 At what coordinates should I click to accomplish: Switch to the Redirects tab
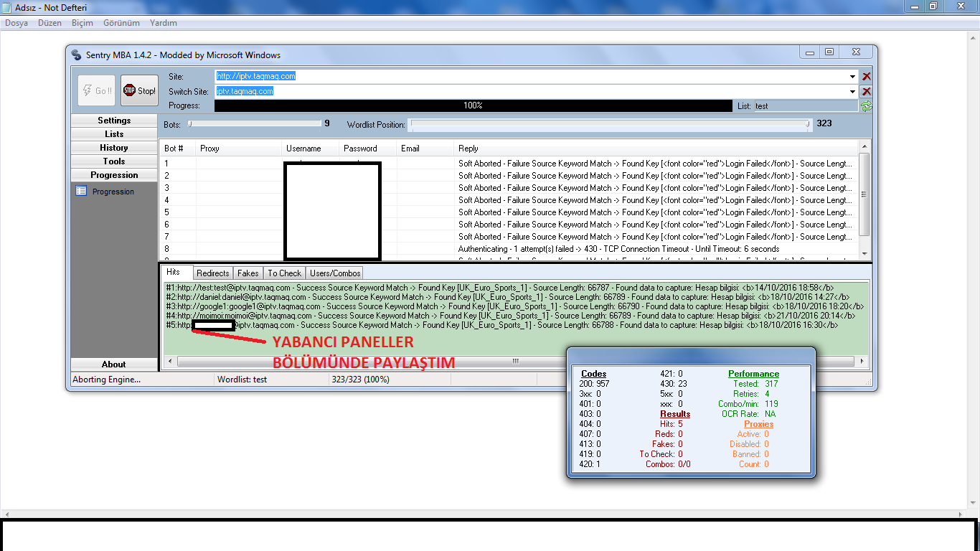point(213,273)
